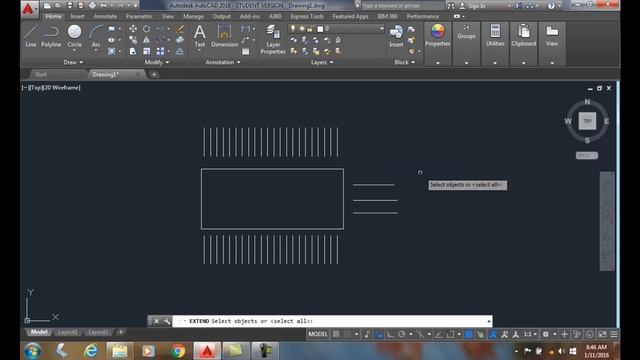Viewport: 640px width, 360px height.
Task: Select the Stretch tool in Modify panel
Action: click(133, 51)
